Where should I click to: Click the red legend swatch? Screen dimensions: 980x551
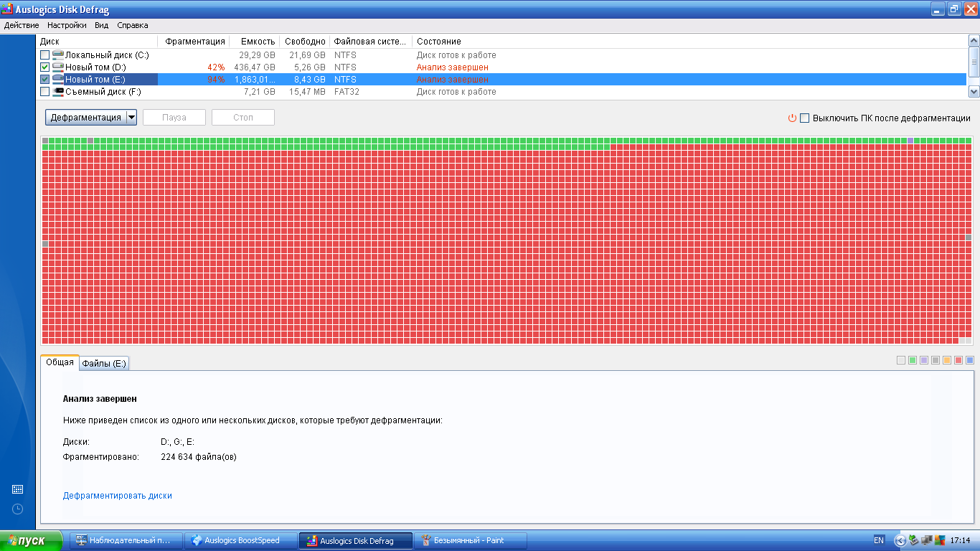(958, 360)
